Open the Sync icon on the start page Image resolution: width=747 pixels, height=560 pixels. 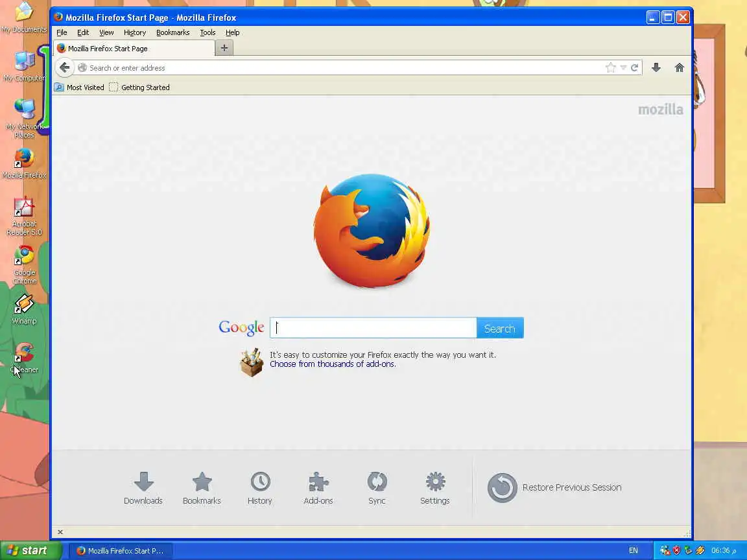point(377,488)
